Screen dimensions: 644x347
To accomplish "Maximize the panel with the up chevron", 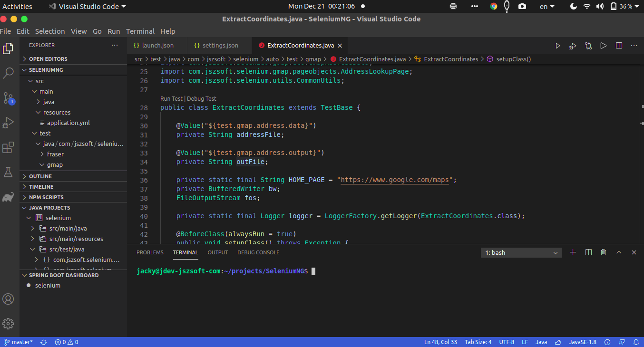I will coord(619,252).
